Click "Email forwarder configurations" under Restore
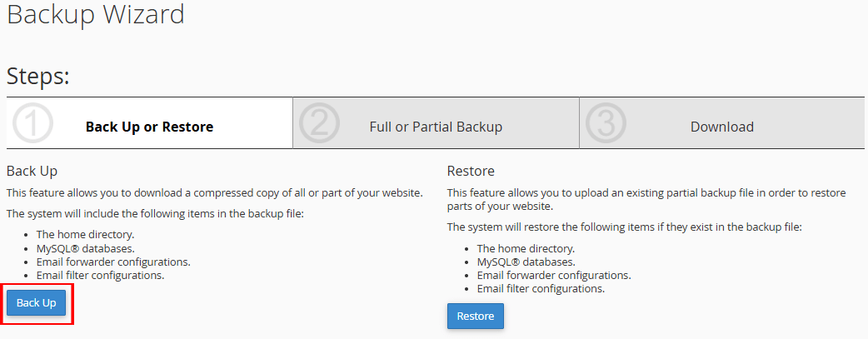Viewport: 868px width, 339px height. tap(554, 275)
